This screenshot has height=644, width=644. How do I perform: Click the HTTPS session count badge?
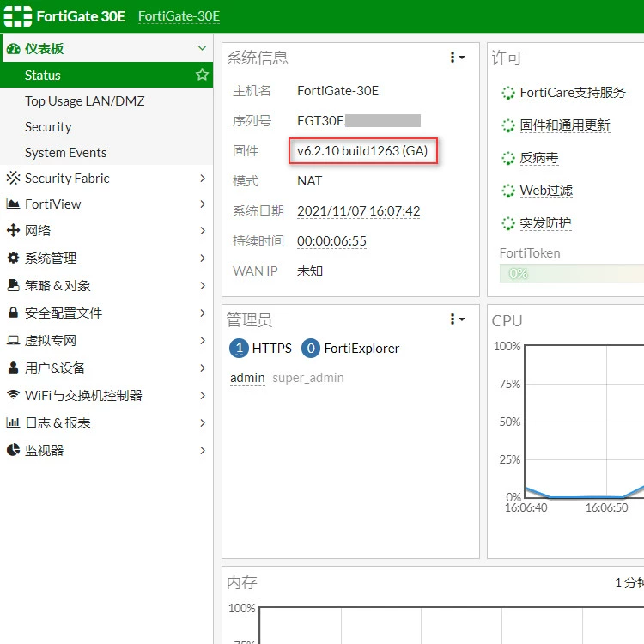tap(239, 349)
